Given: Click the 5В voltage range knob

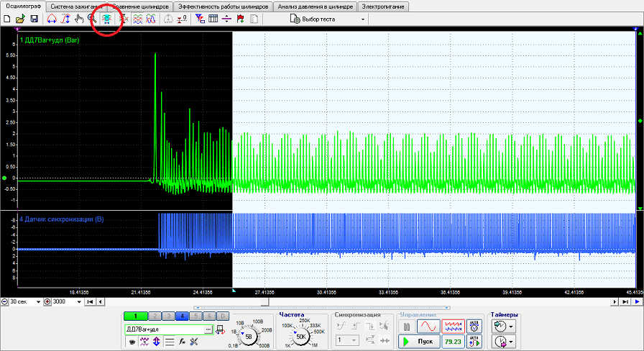Looking at the screenshot, I should (248, 337).
